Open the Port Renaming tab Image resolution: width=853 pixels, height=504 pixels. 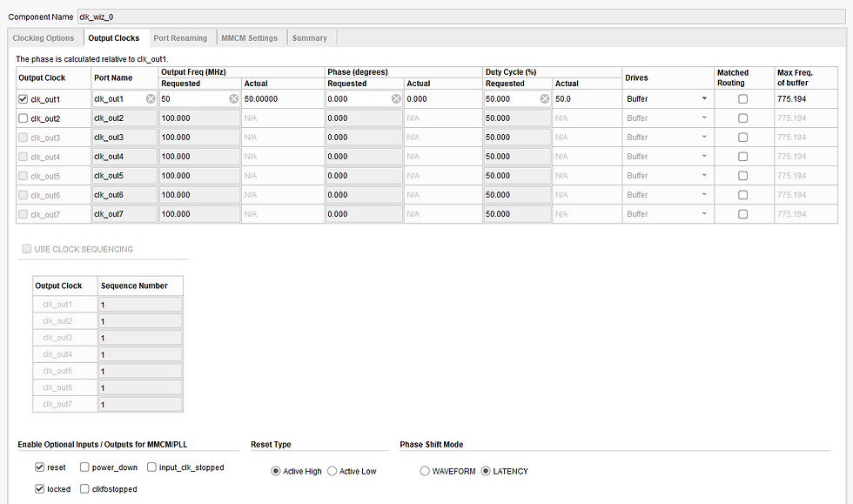coord(180,38)
